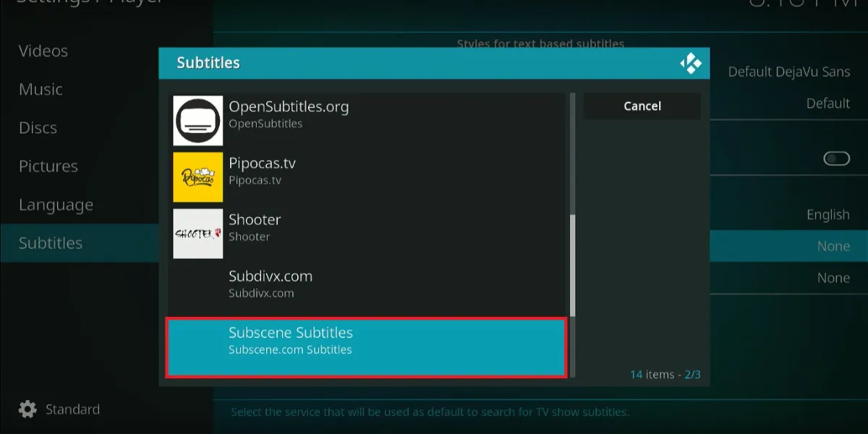868x434 pixels.
Task: Open the Videos settings category
Action: 43,51
